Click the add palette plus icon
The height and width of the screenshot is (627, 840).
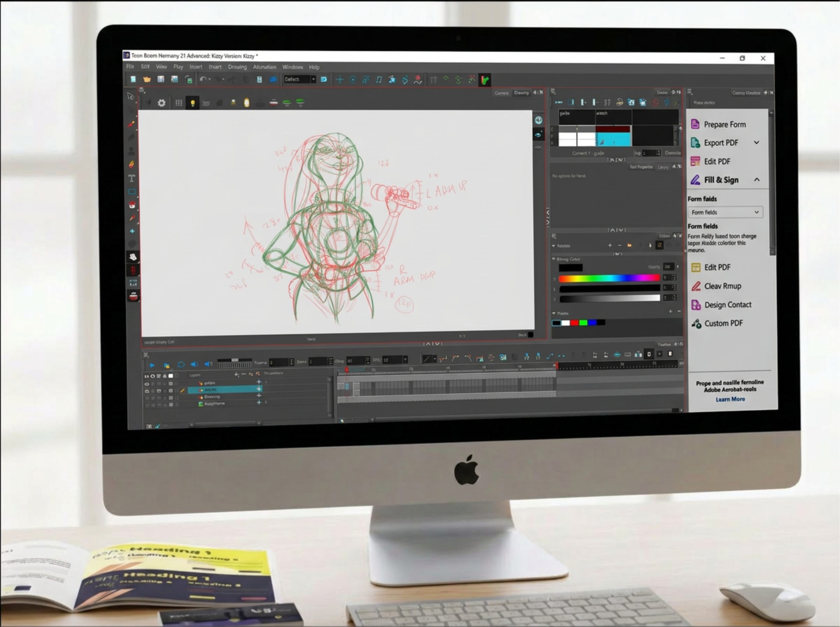610,245
